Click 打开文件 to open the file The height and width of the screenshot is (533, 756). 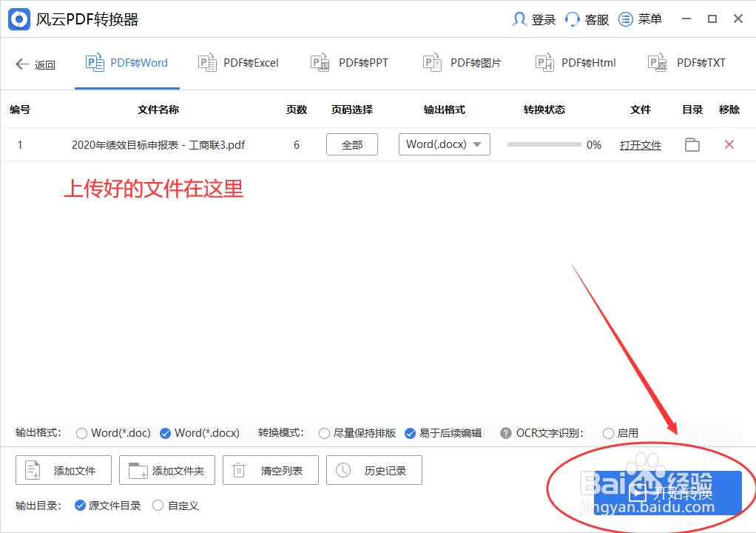click(x=640, y=145)
